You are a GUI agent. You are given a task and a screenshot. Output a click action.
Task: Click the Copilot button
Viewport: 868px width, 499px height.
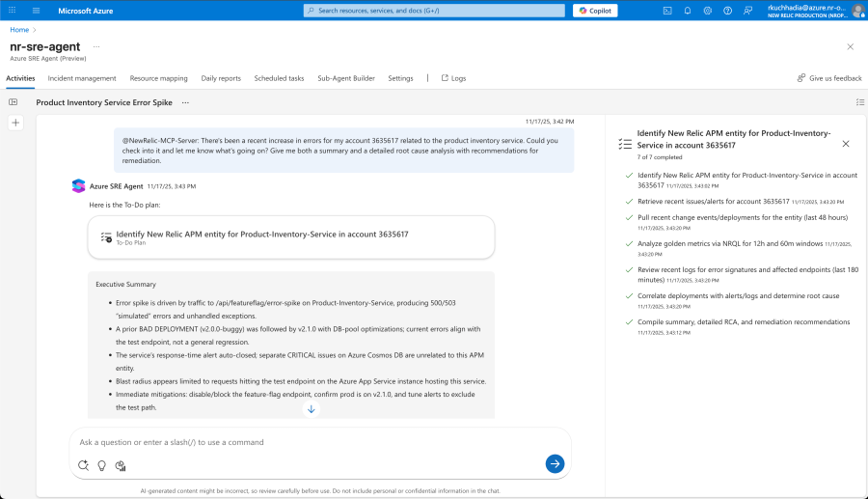595,11
